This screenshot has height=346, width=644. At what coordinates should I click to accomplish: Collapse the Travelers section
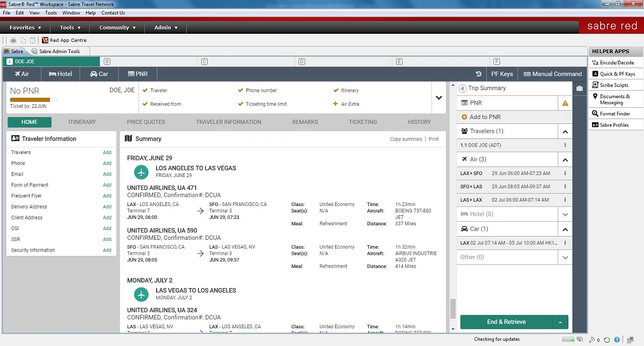click(565, 131)
